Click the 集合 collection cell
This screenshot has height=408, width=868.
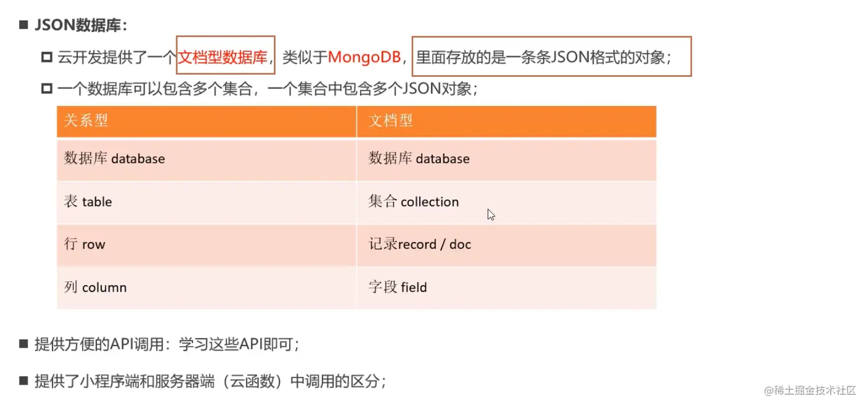506,202
